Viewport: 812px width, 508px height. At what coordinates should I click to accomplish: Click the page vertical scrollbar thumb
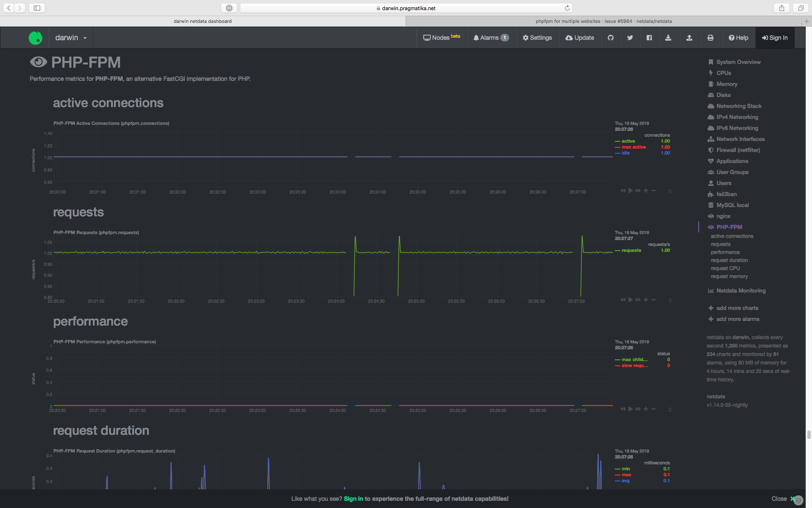(x=809, y=435)
